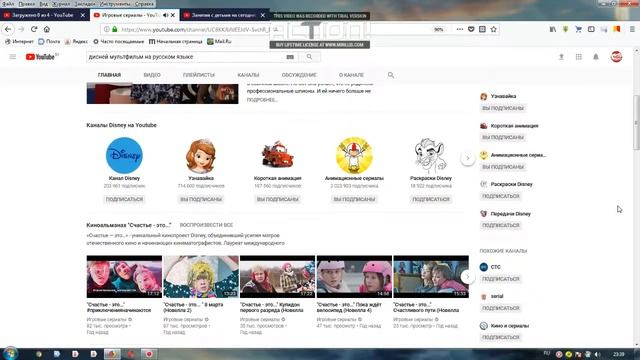Screen dimensions: 640x360
Task: Click the YouTube upload video icon
Action: tap(561, 57)
